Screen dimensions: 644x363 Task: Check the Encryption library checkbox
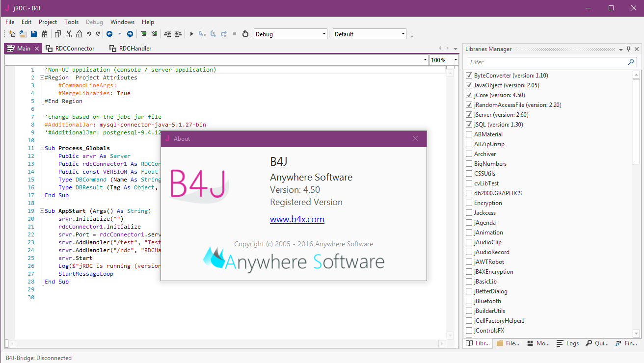pyautogui.click(x=469, y=203)
